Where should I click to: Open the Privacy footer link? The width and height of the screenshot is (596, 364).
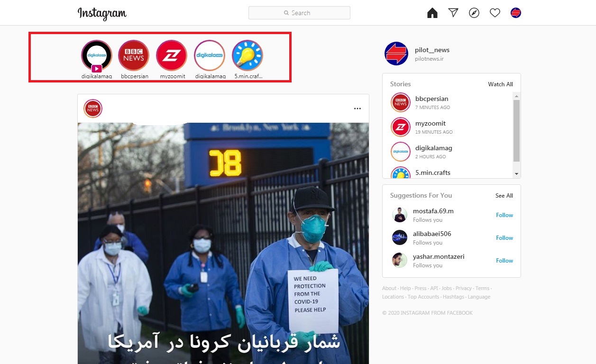(464, 288)
